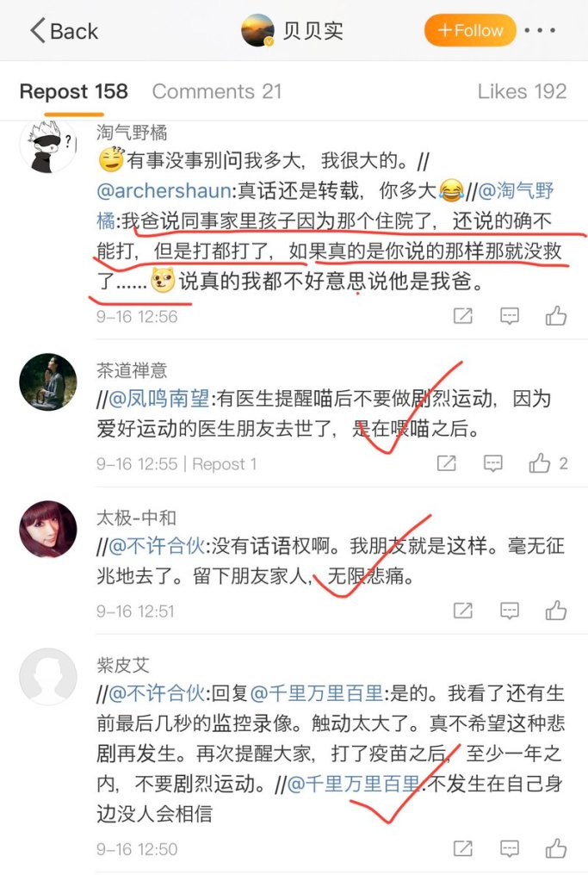
Task: Like 茶道禅意's post with 2 likes
Action: click(x=540, y=463)
